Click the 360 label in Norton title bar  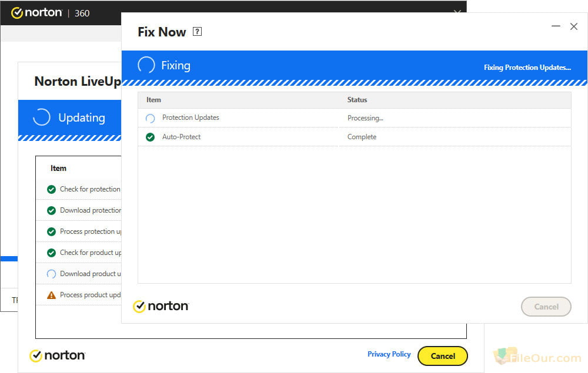pyautogui.click(x=82, y=14)
